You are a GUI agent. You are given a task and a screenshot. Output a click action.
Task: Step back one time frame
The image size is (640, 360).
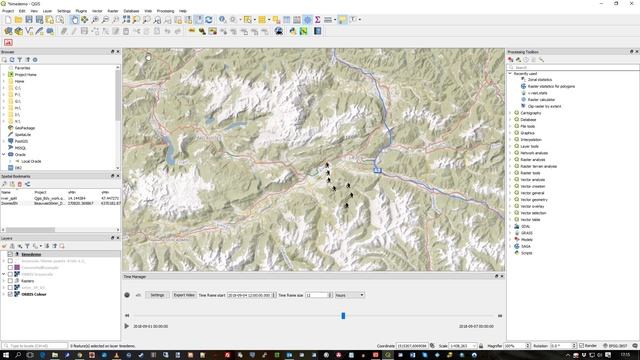127,316
